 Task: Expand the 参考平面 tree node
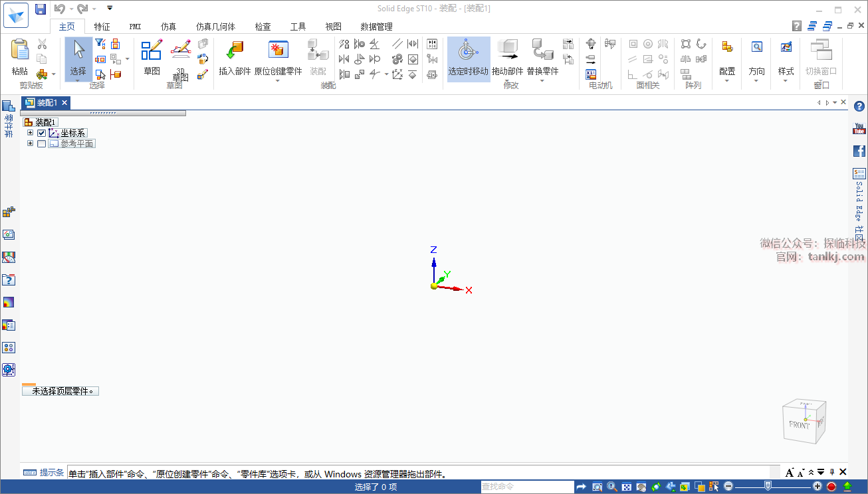(x=30, y=143)
